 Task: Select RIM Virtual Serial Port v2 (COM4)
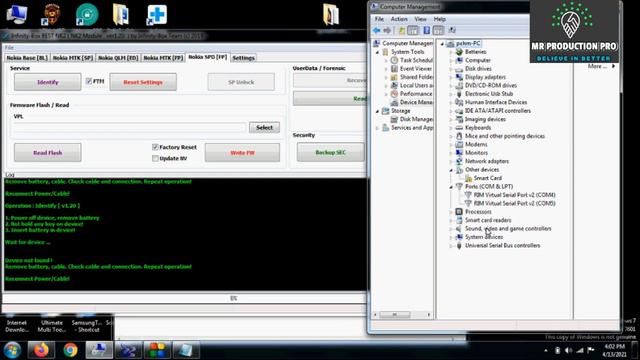[x=514, y=195]
